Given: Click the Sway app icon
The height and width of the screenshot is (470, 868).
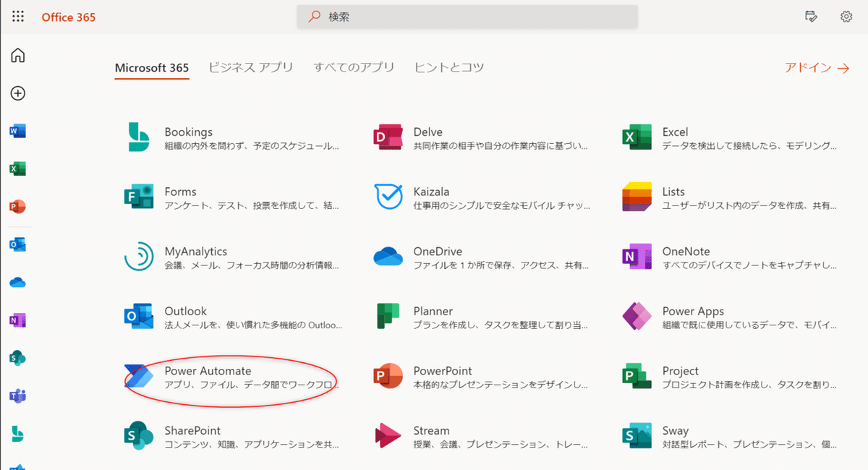Looking at the screenshot, I should pos(637,435).
